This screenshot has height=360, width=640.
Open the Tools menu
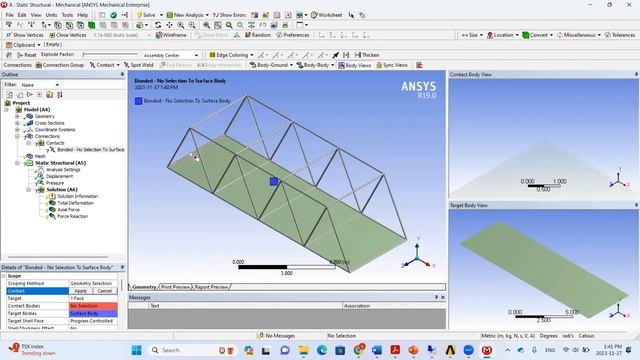[x=67, y=15]
